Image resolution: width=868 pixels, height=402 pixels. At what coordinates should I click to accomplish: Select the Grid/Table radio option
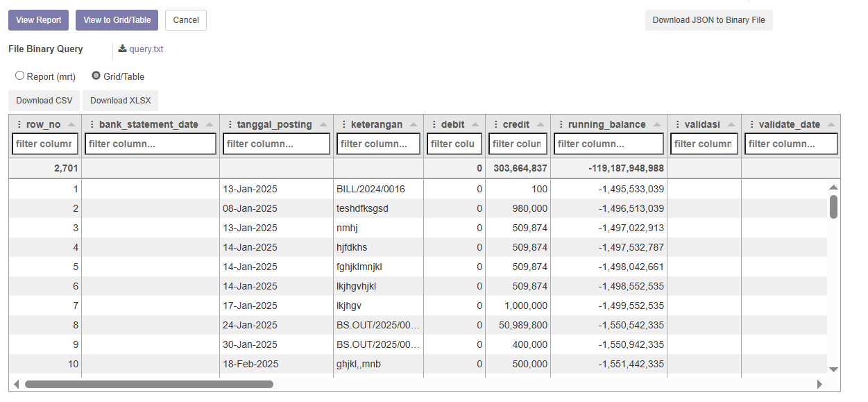(96, 76)
